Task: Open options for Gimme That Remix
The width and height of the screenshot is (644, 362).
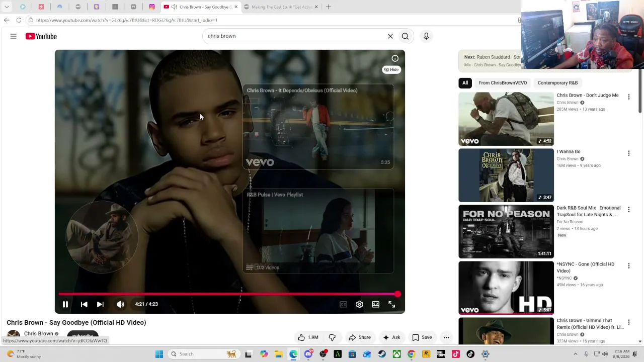Action: pyautogui.click(x=628, y=322)
